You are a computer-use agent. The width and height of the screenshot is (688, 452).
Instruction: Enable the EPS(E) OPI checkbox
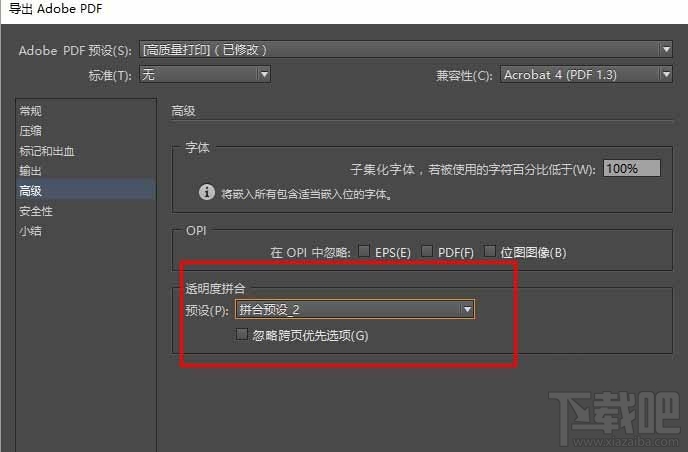click(364, 251)
